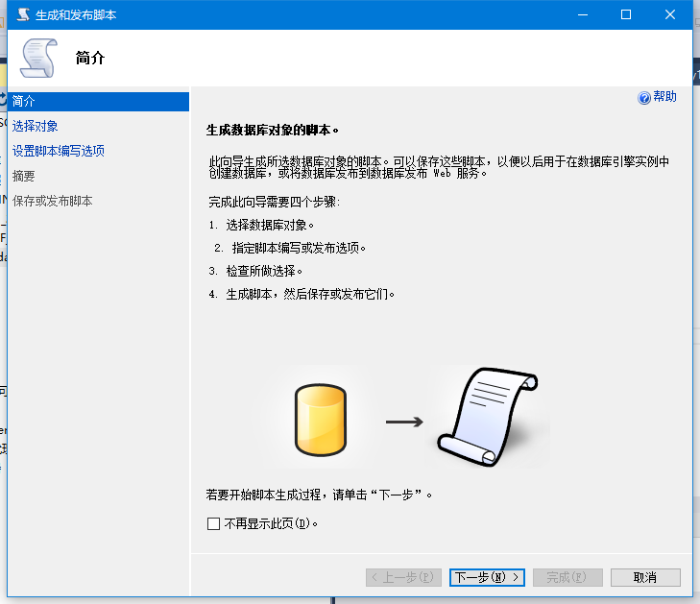
Task: Click the large scroll icon beside 简介 header
Action: 38,58
